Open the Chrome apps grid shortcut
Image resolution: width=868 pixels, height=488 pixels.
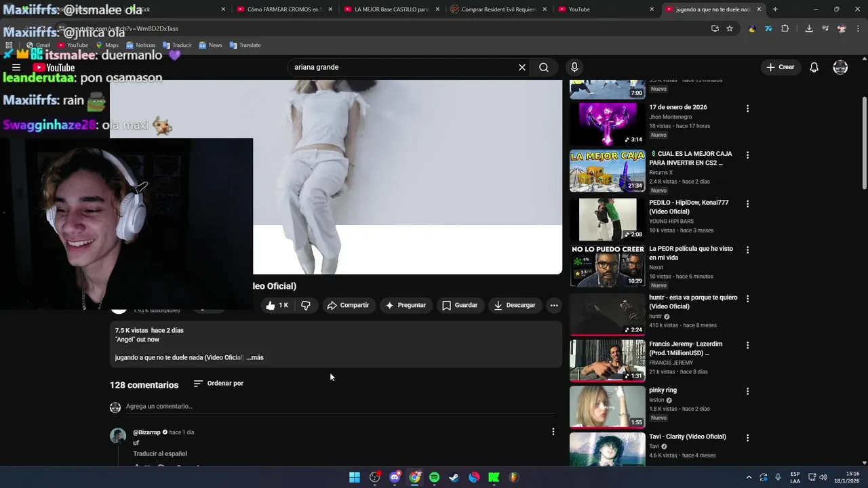point(9,45)
